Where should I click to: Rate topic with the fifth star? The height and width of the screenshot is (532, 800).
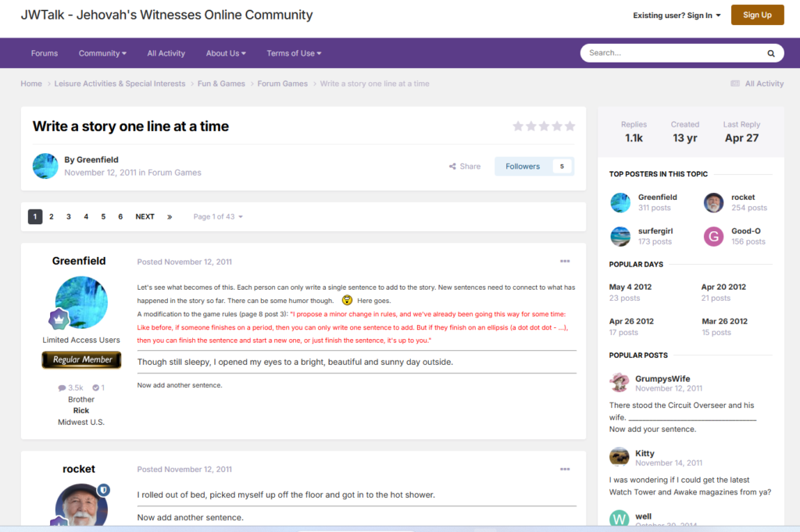pos(570,127)
